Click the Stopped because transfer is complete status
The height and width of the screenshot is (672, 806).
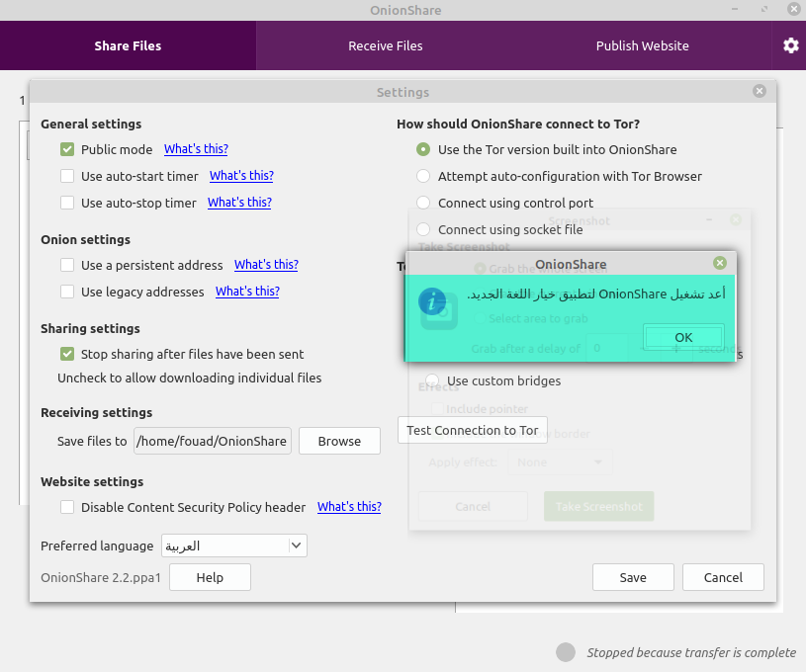pos(691,652)
